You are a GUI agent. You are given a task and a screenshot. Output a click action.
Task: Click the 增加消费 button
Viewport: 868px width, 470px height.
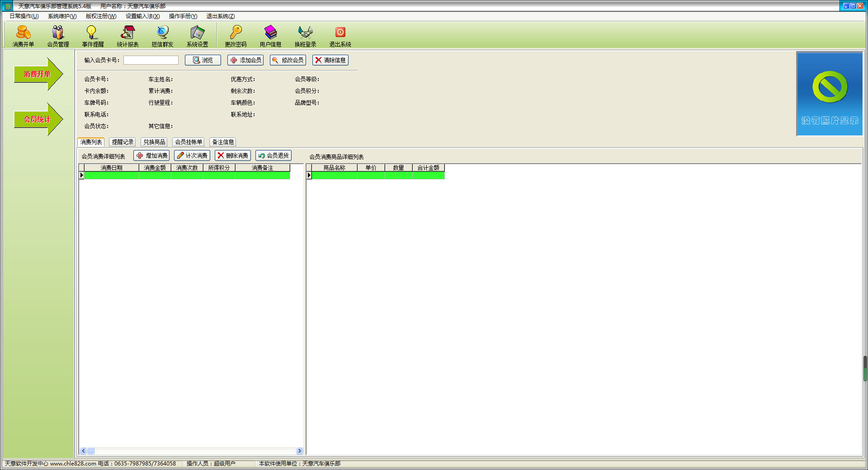point(151,155)
